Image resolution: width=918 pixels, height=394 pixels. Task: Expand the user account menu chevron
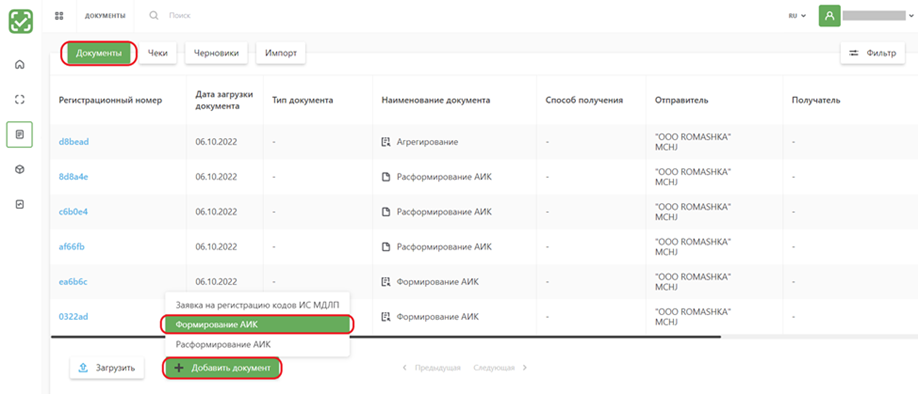click(x=912, y=16)
